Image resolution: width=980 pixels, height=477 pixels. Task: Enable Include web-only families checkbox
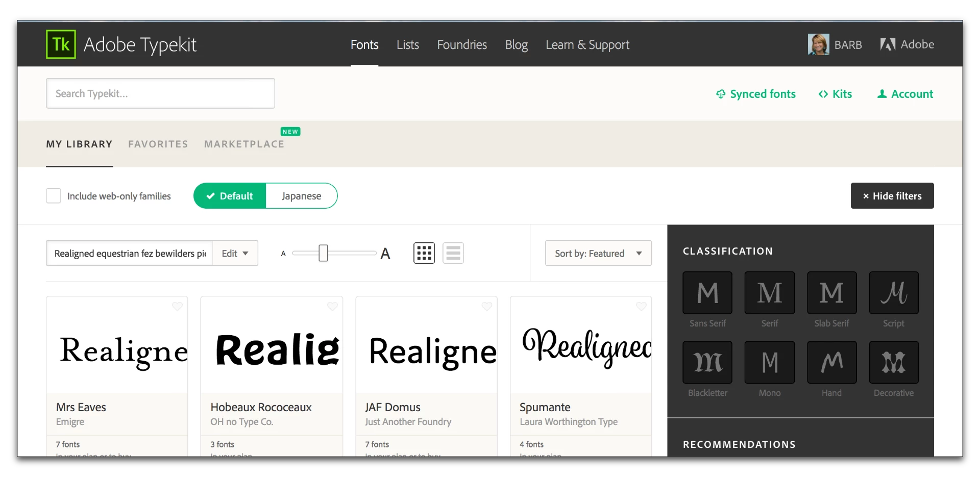(54, 196)
